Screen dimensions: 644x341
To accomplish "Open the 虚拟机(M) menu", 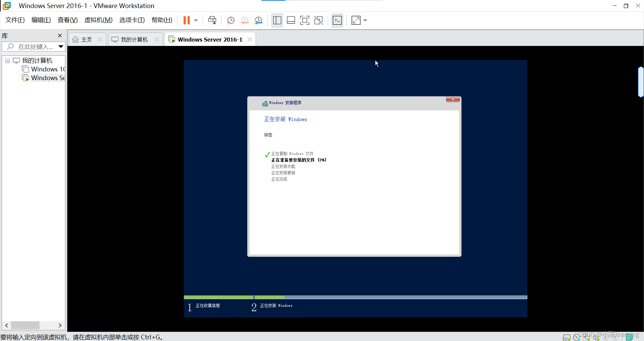I will [x=98, y=20].
